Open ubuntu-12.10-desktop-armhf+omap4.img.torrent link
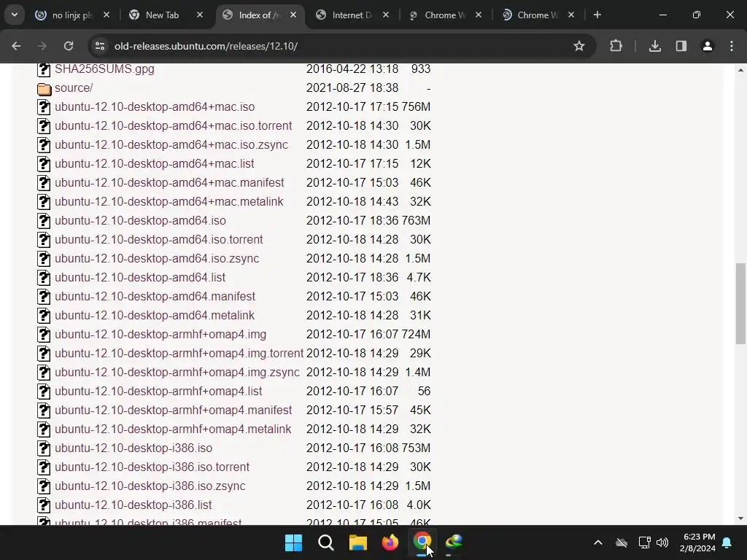 point(179,353)
